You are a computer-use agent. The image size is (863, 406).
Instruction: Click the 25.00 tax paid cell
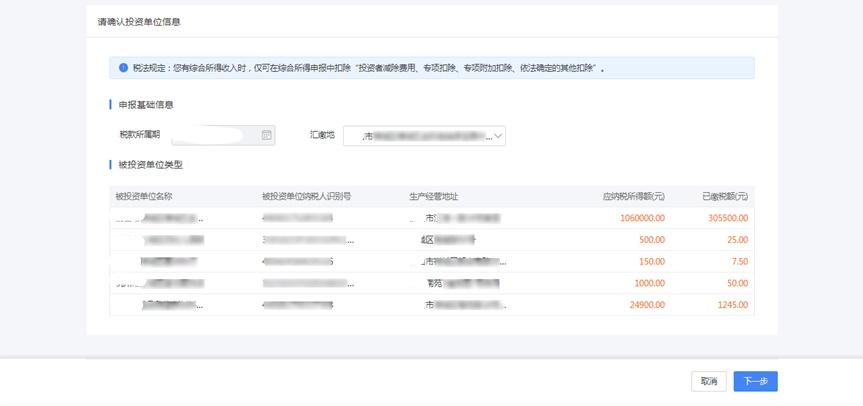click(x=738, y=240)
